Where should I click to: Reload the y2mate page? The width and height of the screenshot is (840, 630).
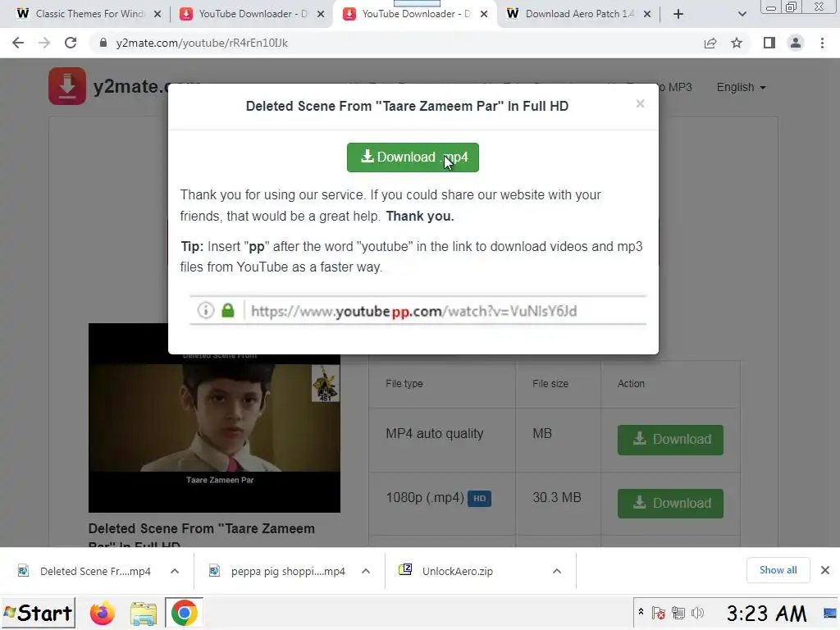click(x=71, y=43)
